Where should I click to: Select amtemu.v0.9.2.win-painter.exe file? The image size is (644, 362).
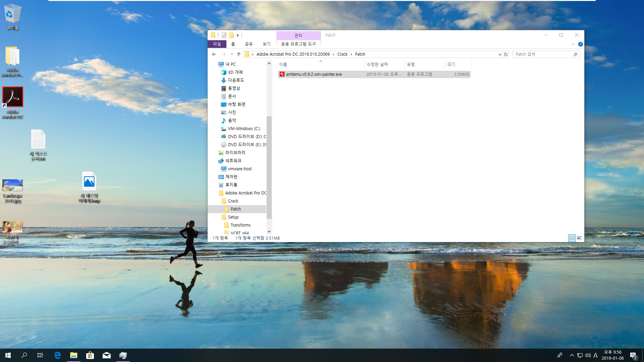pos(374,74)
